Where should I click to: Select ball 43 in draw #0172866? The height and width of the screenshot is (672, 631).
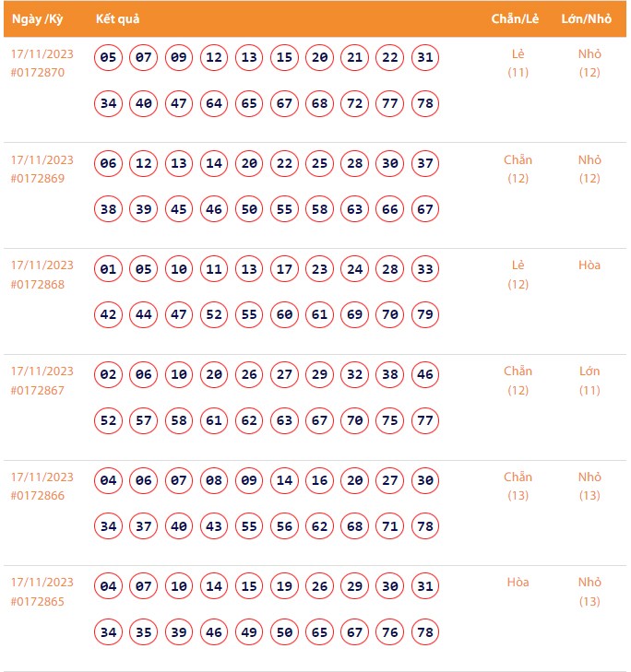(214, 526)
